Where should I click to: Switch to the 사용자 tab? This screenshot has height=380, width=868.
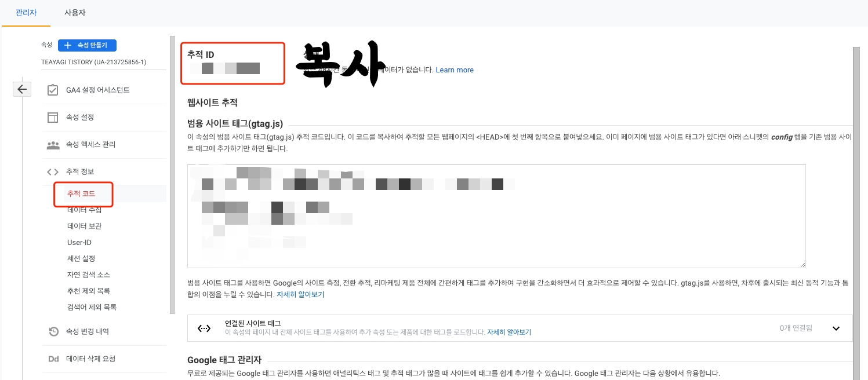[75, 12]
